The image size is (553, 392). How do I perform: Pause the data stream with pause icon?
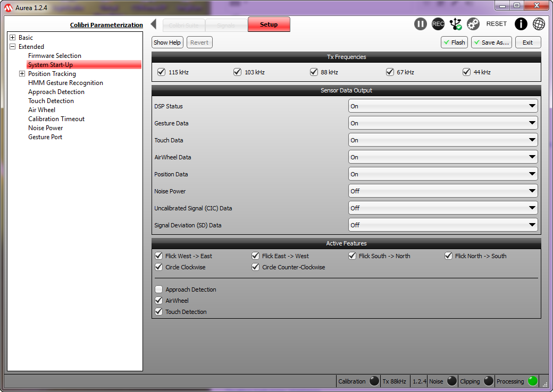[421, 24]
